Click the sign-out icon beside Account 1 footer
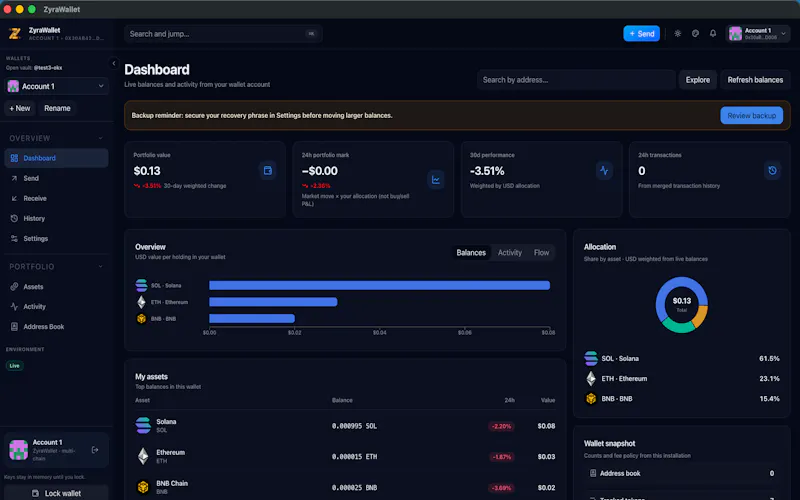The image size is (800, 500). tap(95, 450)
